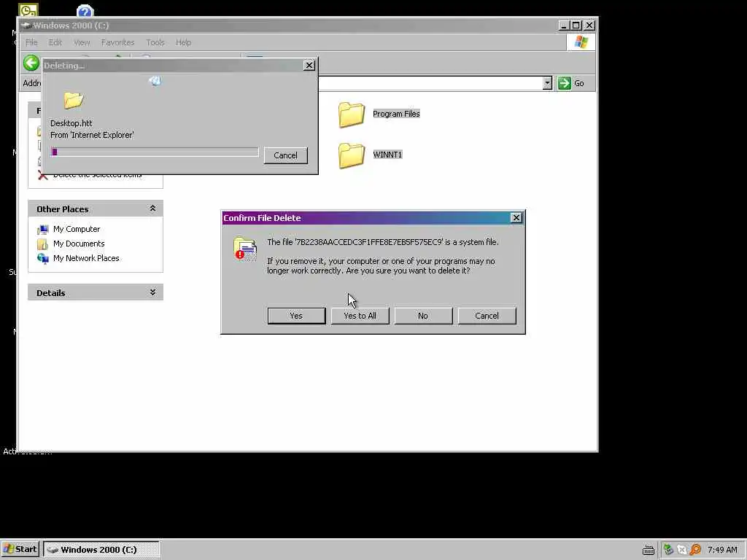The width and height of the screenshot is (747, 560).
Task: Open the File menu
Action: pos(31,42)
